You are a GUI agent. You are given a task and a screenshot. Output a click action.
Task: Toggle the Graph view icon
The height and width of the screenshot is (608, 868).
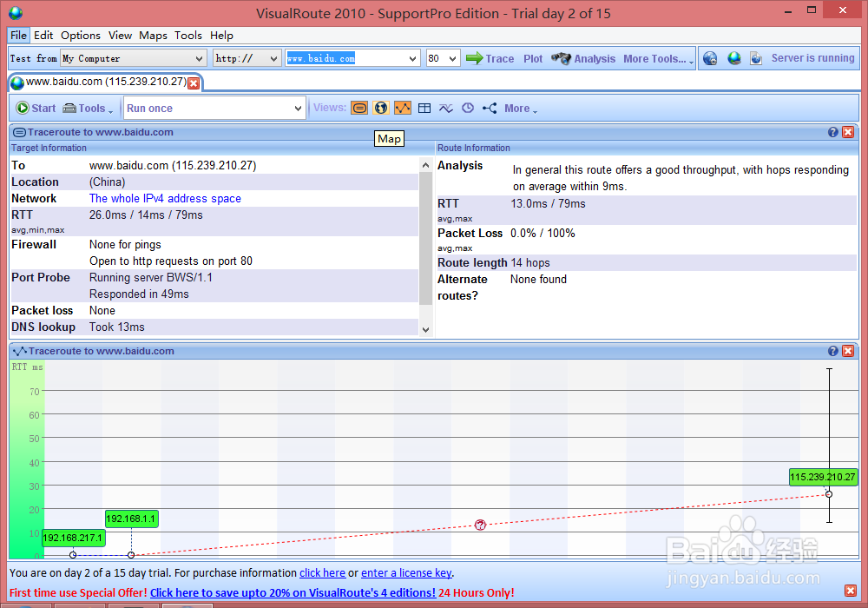coord(403,108)
